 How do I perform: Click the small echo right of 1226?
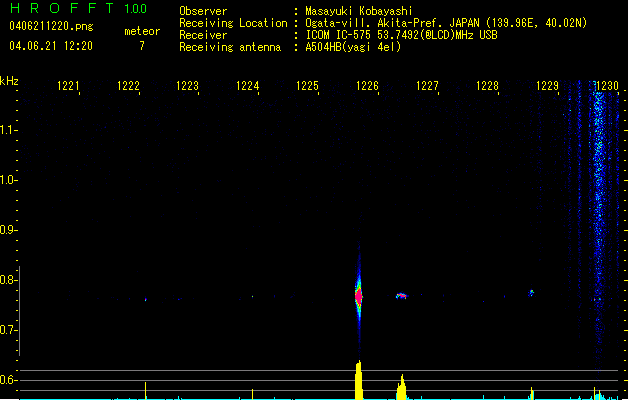tap(401, 296)
